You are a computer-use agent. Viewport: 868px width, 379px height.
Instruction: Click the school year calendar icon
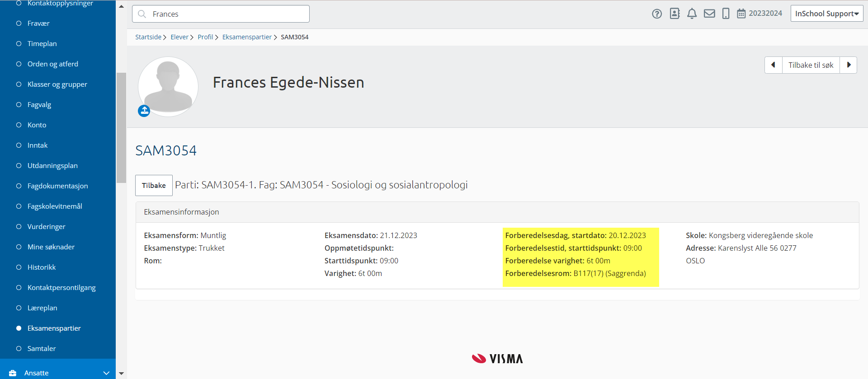741,14
